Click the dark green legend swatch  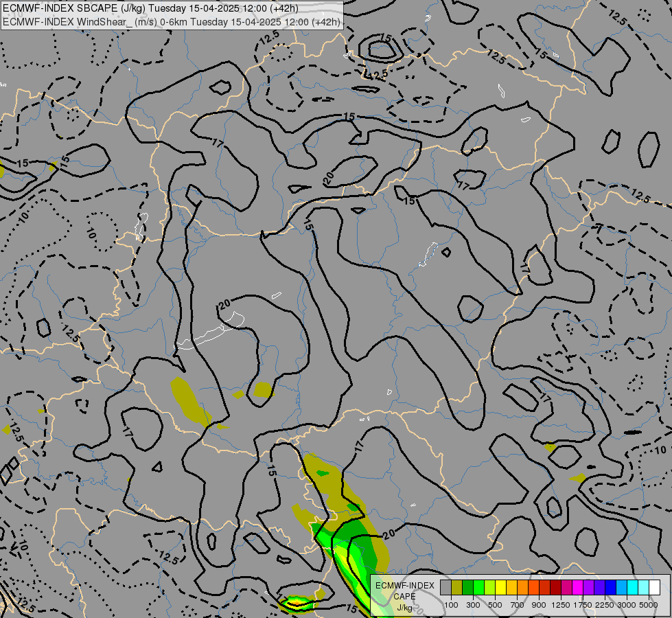[468, 587]
